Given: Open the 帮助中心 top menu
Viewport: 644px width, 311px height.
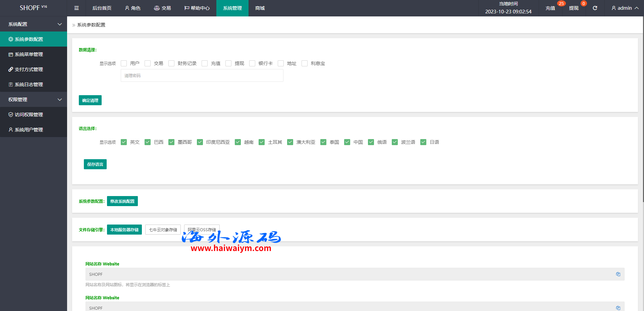Looking at the screenshot, I should click(197, 8).
